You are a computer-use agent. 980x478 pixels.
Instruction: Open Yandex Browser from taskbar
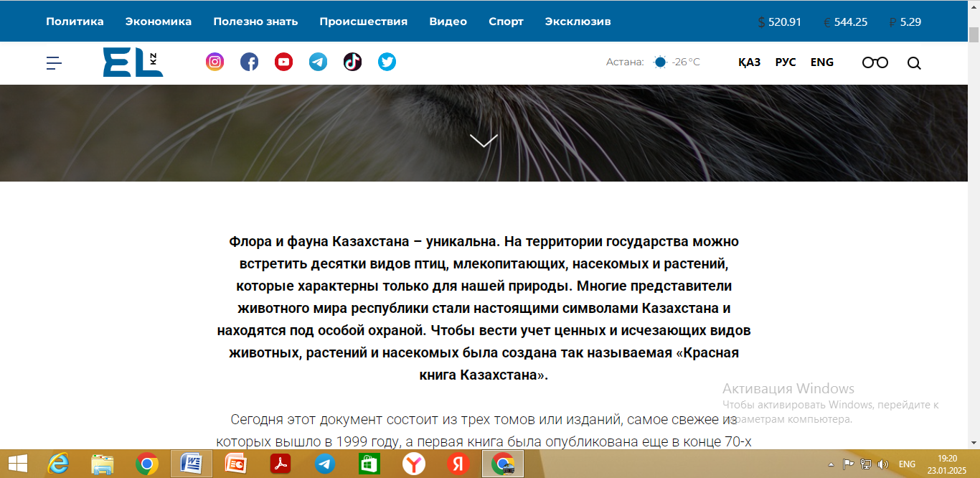coord(414,464)
